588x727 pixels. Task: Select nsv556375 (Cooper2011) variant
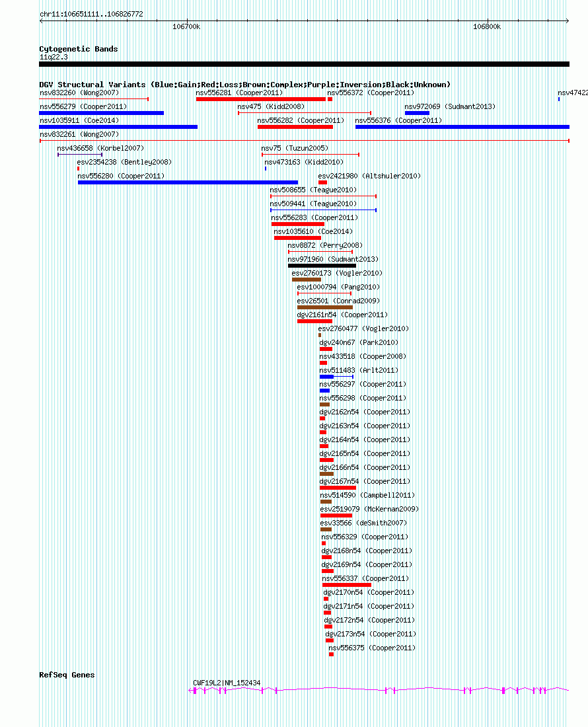pos(331,655)
